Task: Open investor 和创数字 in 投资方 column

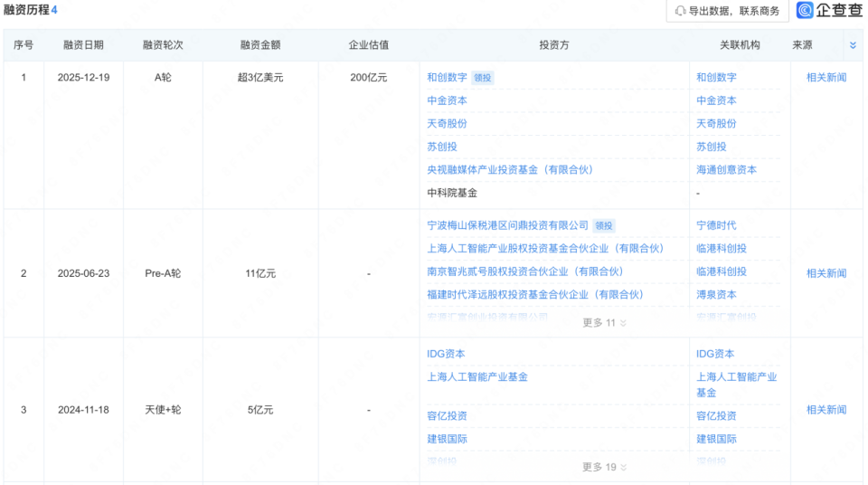Action: [x=447, y=78]
